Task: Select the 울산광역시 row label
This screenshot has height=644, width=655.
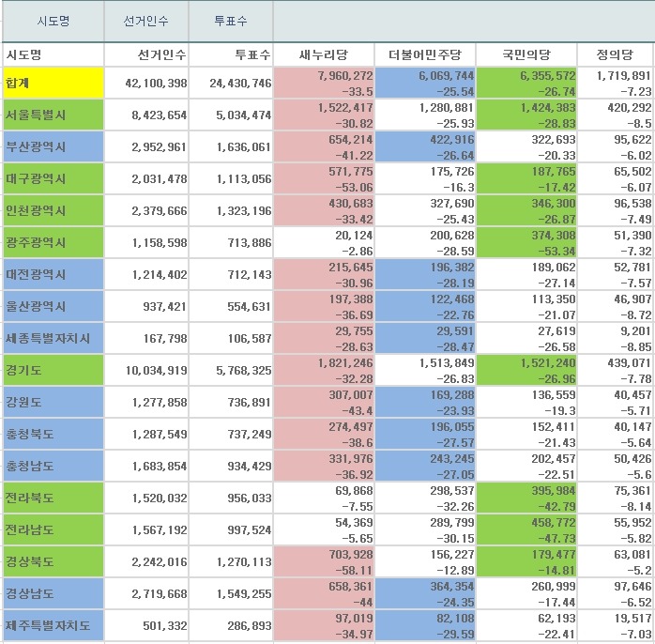Action: click(53, 306)
